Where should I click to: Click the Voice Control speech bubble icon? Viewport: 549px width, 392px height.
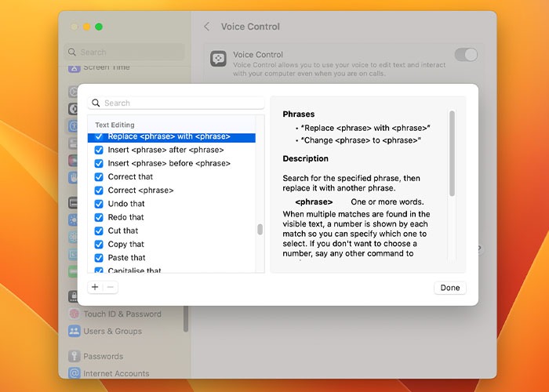(x=219, y=59)
